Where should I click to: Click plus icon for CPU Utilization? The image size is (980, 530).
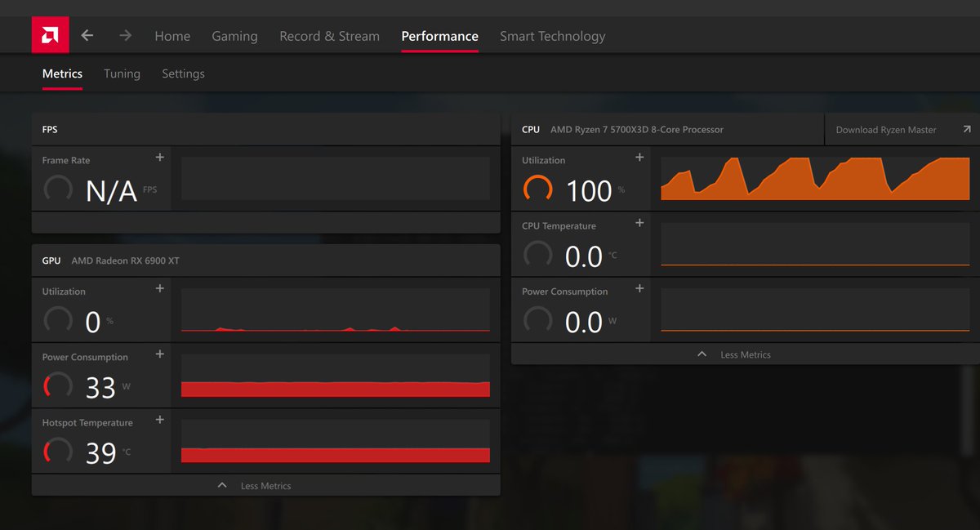tap(639, 157)
